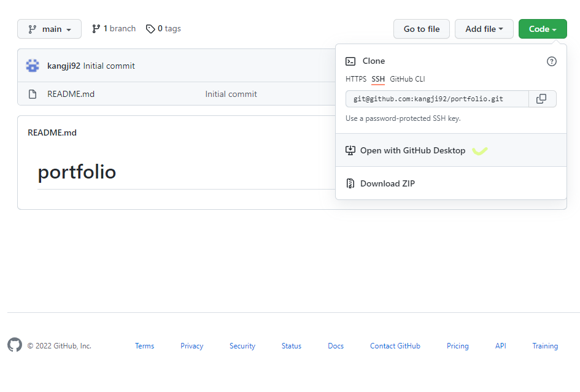Viewport: 580px width, 392px height.
Task: Switch to the GitHub CLI tab
Action: tap(408, 79)
